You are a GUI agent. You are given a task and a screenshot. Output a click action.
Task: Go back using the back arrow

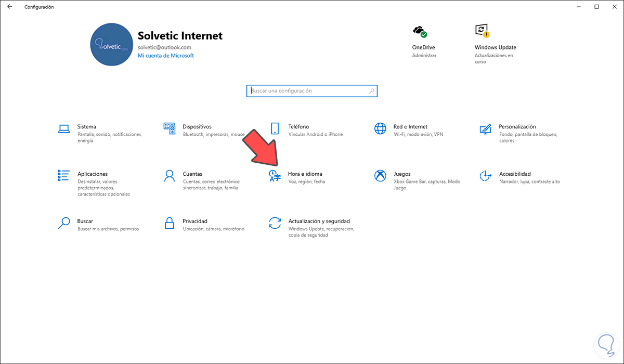coord(10,7)
